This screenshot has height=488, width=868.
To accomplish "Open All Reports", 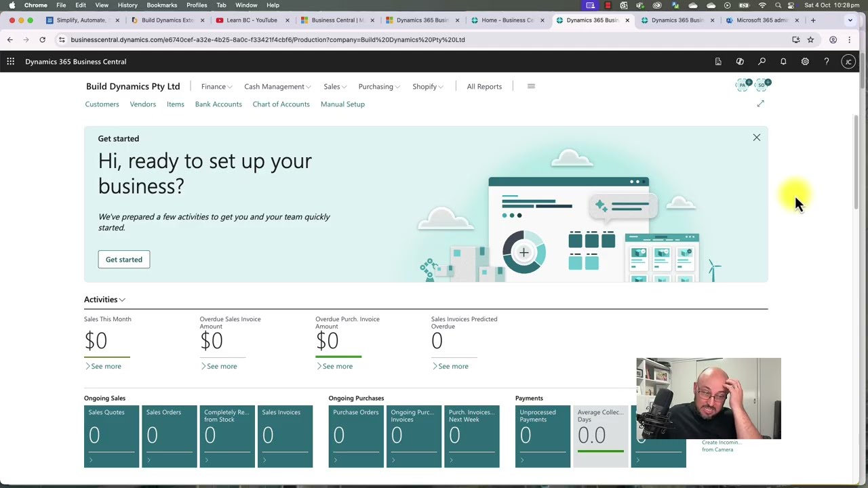I will click(x=484, y=87).
